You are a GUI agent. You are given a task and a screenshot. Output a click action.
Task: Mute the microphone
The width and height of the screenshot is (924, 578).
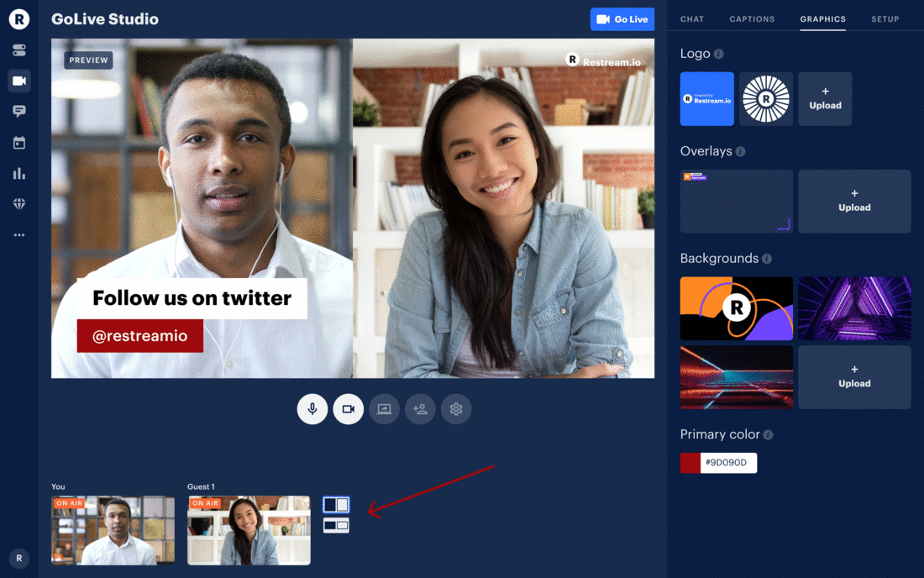pyautogui.click(x=312, y=409)
